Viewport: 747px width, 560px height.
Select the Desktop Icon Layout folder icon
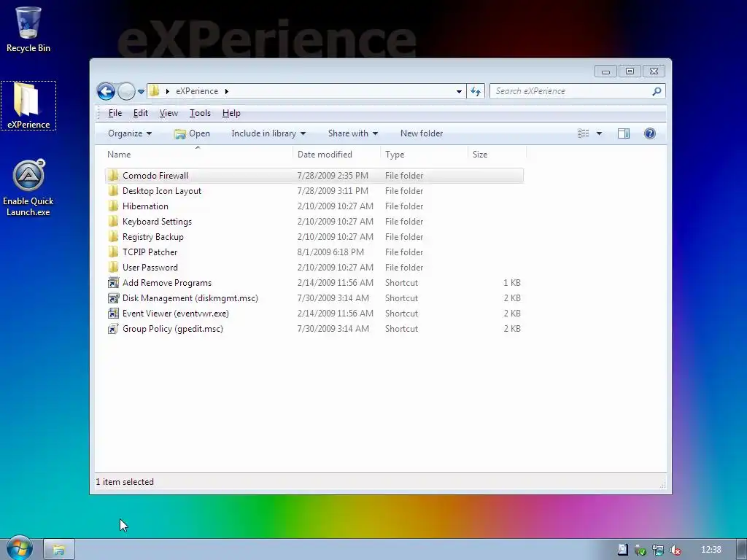[x=113, y=190]
